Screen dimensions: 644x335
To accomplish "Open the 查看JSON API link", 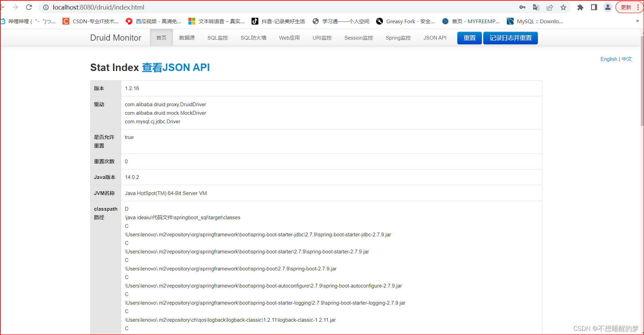I will pos(176,68).
